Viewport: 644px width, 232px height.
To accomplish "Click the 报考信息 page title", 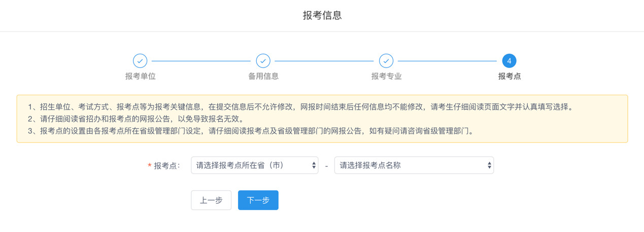I will pyautogui.click(x=322, y=15).
